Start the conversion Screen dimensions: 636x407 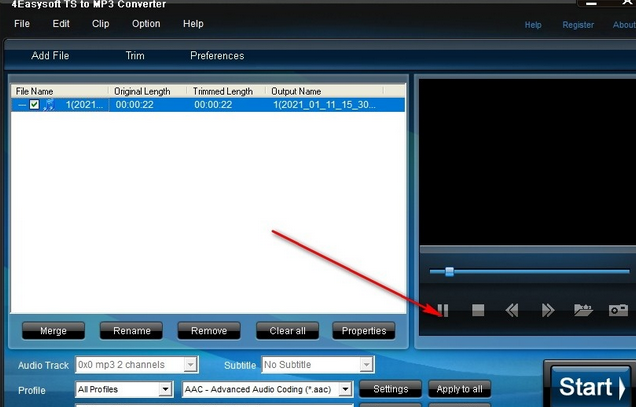coord(591,387)
